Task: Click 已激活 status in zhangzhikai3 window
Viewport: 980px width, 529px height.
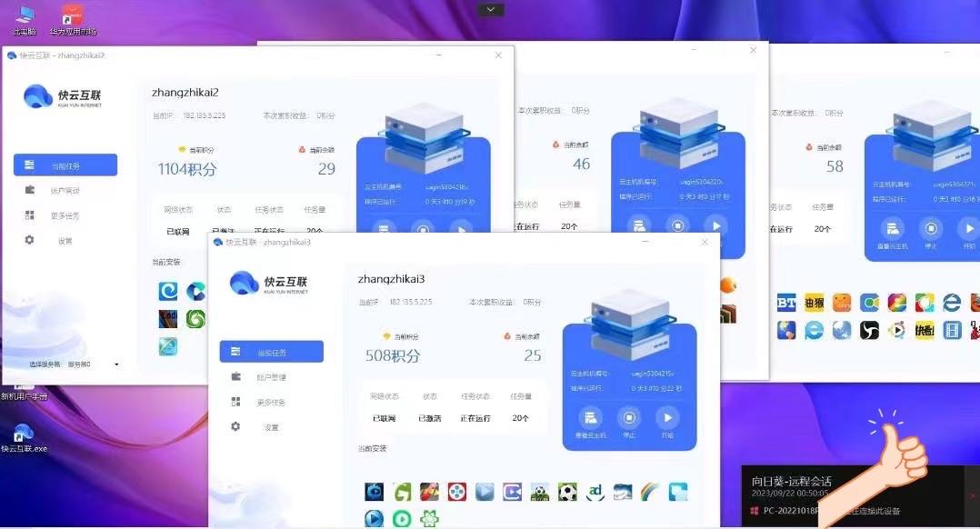Action: pyautogui.click(x=429, y=418)
